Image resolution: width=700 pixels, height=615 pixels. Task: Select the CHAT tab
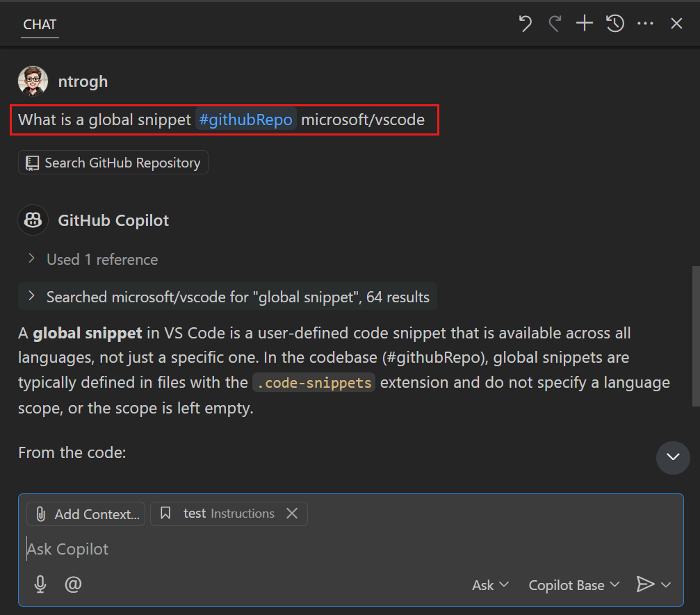pyautogui.click(x=40, y=25)
